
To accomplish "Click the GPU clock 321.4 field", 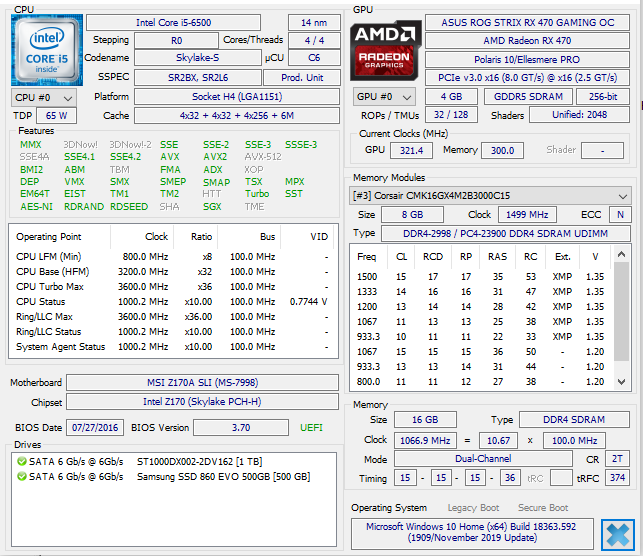I will [411, 150].
